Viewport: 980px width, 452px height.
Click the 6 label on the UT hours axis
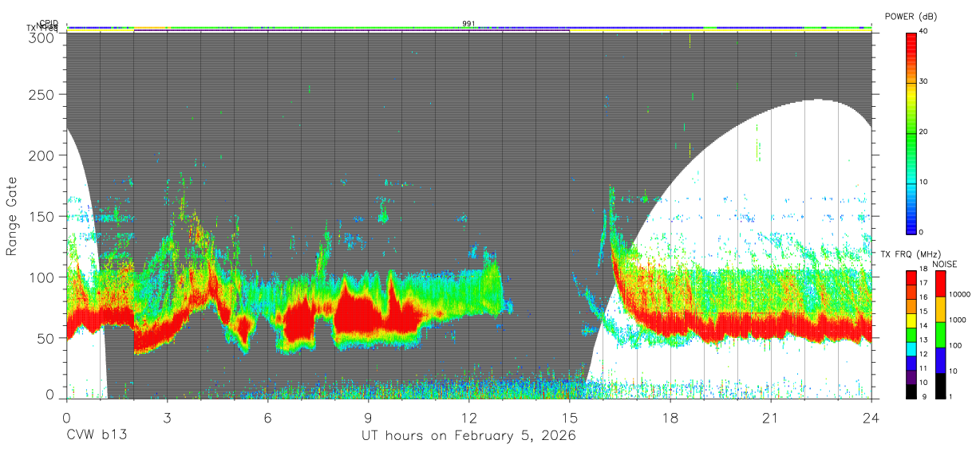click(268, 418)
